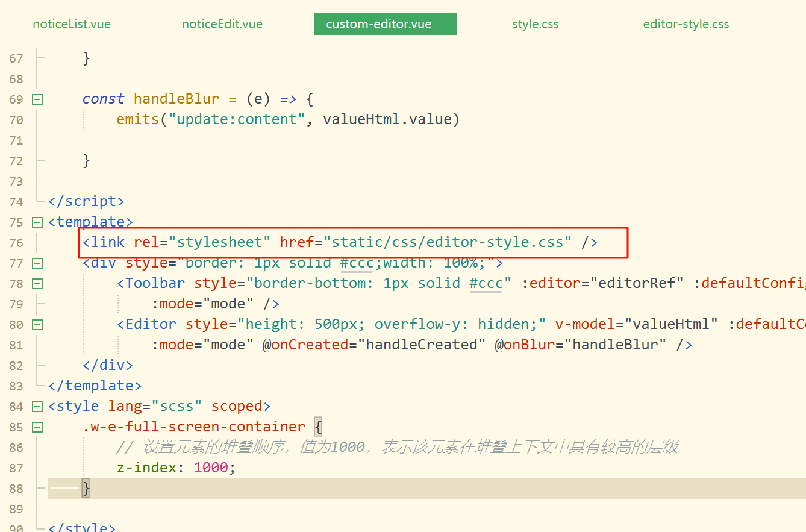Screen dimensions: 806x532
Task: Click the 1000 value on line 87
Action: point(211,468)
